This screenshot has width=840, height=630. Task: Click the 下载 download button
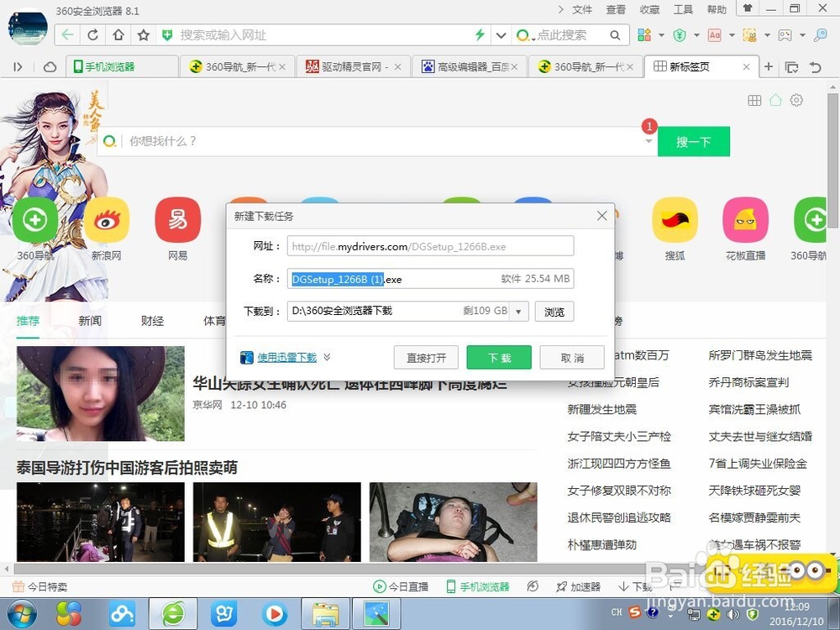(499, 357)
